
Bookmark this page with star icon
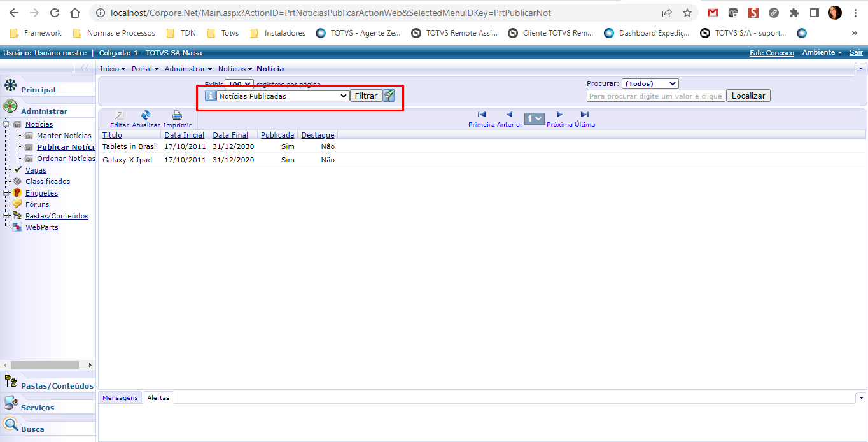click(x=687, y=13)
